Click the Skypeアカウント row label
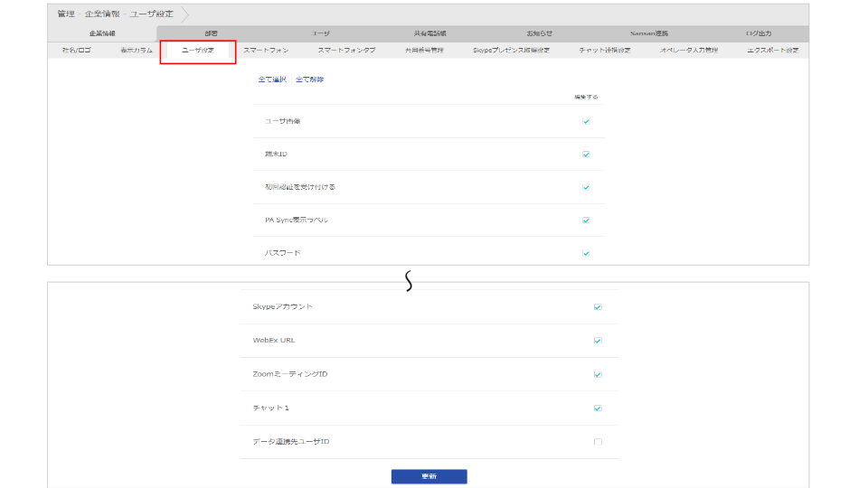The height and width of the screenshot is (488, 868). pos(282,306)
